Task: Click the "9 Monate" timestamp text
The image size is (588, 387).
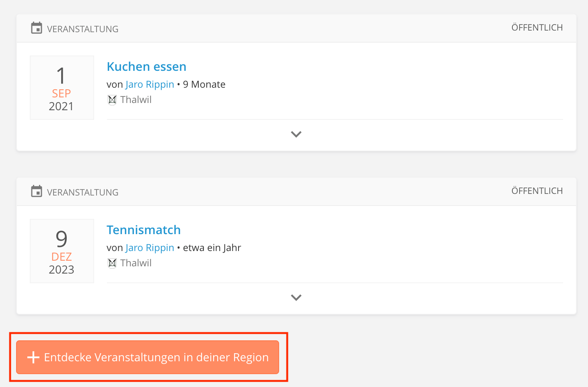Action: (204, 84)
